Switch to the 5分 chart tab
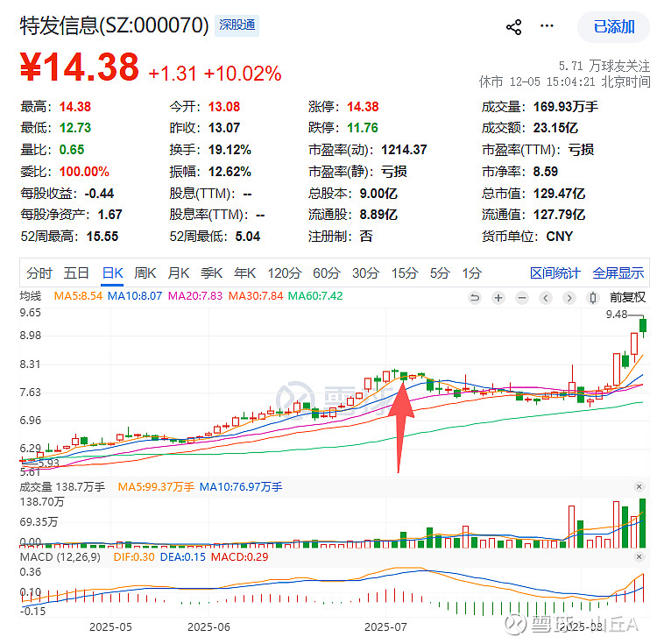Viewport: 657px width, 644px height. coord(440,273)
